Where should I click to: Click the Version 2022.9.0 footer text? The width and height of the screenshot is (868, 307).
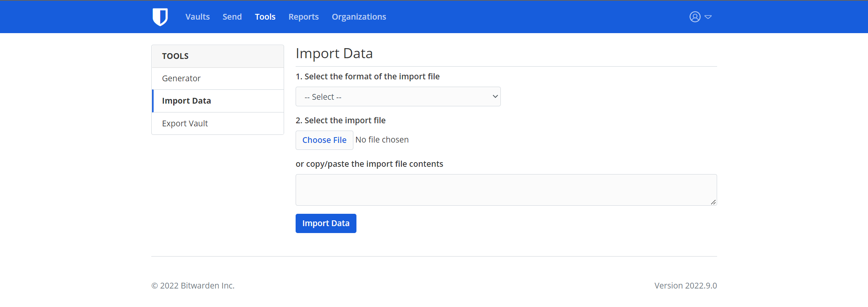coord(686,286)
